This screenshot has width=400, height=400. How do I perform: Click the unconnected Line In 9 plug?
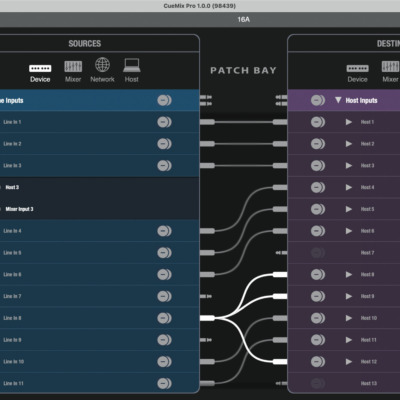206,340
